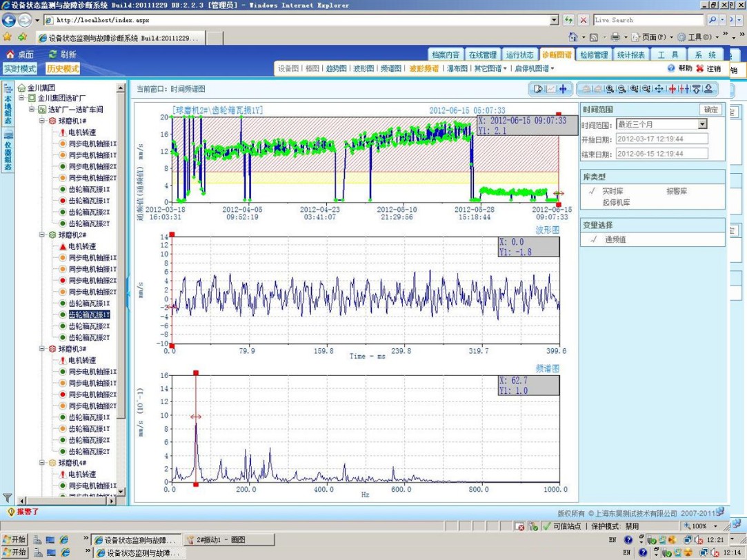The width and height of the screenshot is (747, 560).
Task: Activate the single red cursor tool
Action: pyautogui.click(x=672, y=89)
